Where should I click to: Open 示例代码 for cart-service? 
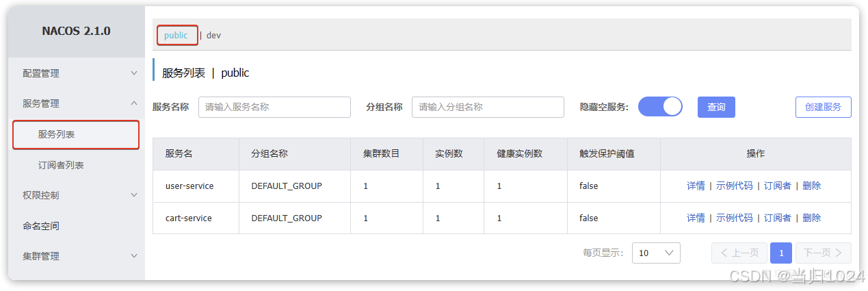click(x=734, y=218)
